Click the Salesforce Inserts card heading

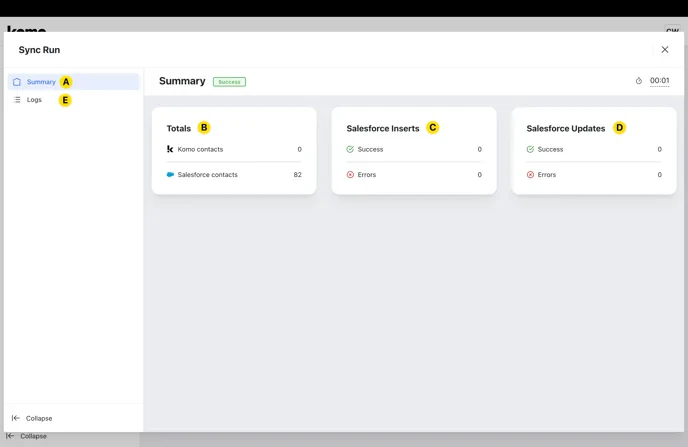coord(383,129)
